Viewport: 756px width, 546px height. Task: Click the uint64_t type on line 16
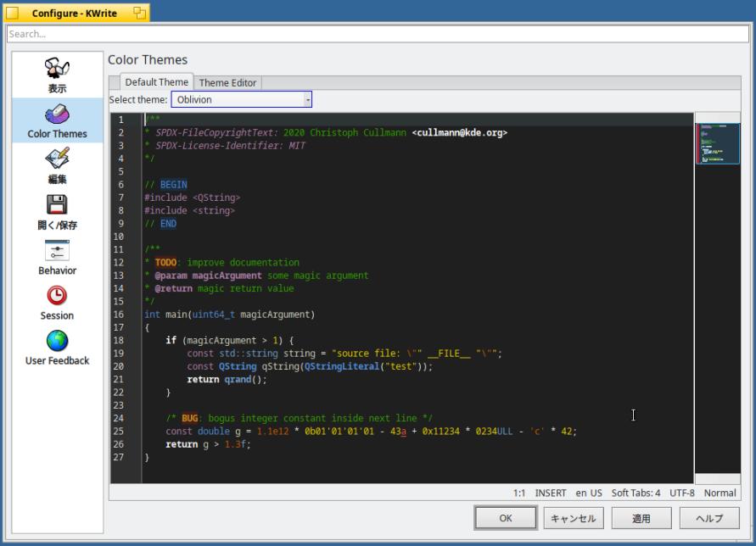point(214,315)
